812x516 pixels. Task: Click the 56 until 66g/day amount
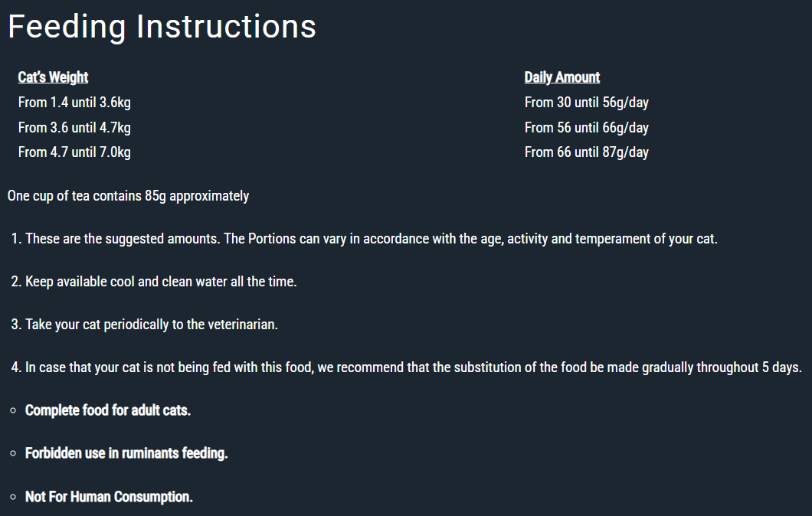tap(586, 127)
